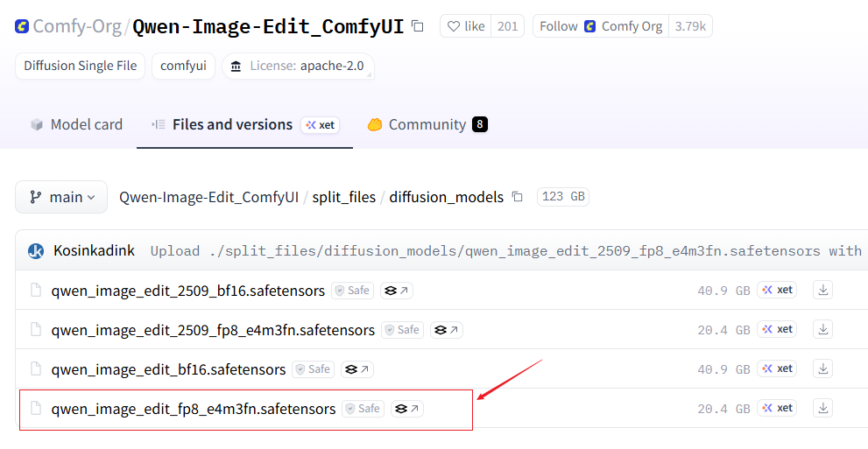Image resolution: width=868 pixels, height=449 pixels.
Task: Click the 123 GB folder size badge
Action: pos(563,197)
